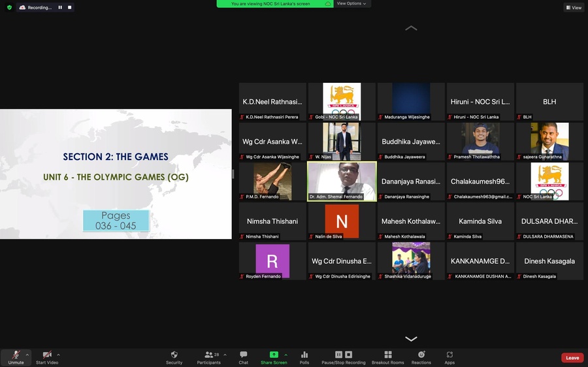Open the View Options dropdown
Image resolution: width=588 pixels, height=367 pixels.
click(351, 3)
